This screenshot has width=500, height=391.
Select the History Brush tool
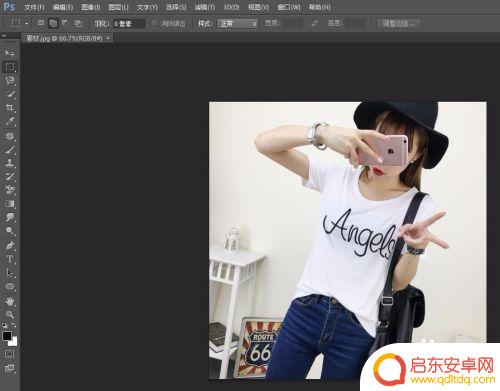tap(10, 177)
